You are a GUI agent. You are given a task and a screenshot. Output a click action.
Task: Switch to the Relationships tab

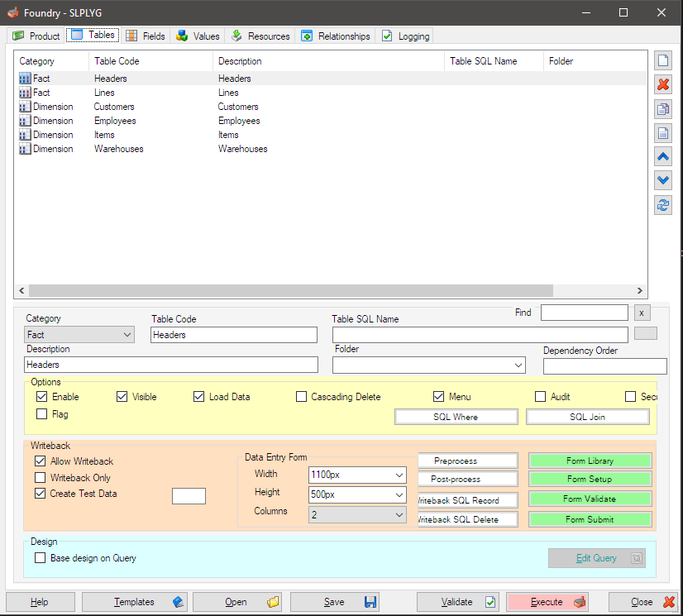pos(336,36)
